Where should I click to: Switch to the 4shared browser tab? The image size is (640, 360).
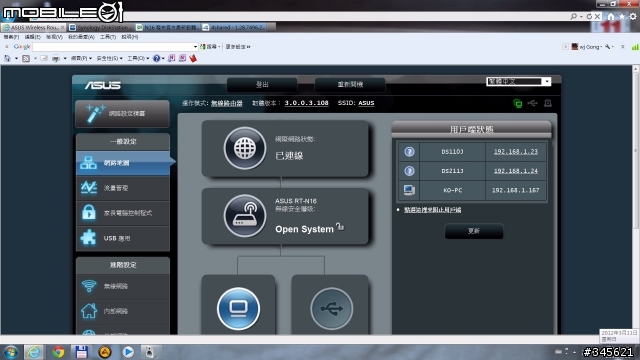click(235, 27)
